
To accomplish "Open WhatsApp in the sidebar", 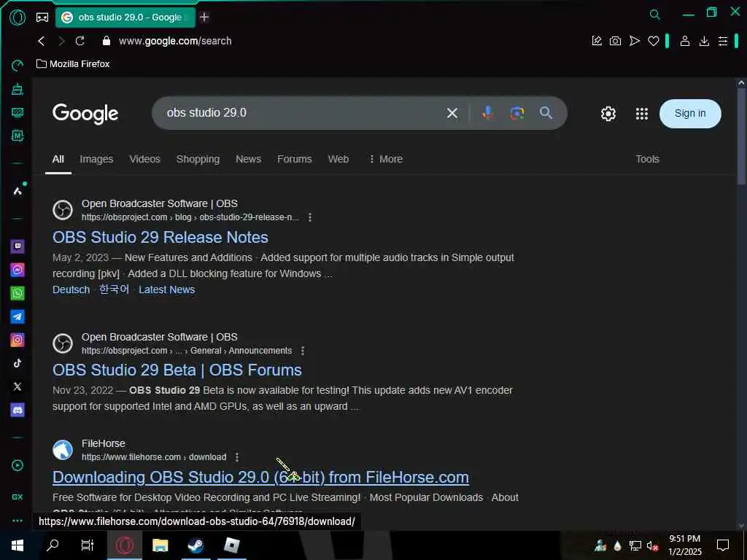I will tap(18, 293).
